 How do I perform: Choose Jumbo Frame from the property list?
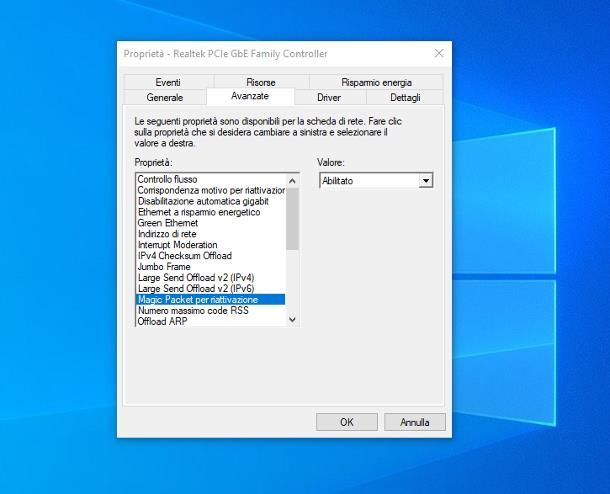(165, 267)
